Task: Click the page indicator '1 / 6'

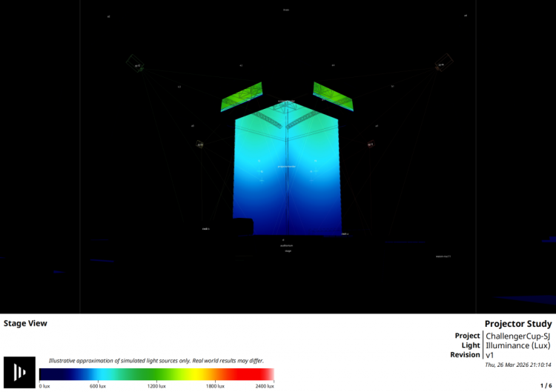Action: 546,385
